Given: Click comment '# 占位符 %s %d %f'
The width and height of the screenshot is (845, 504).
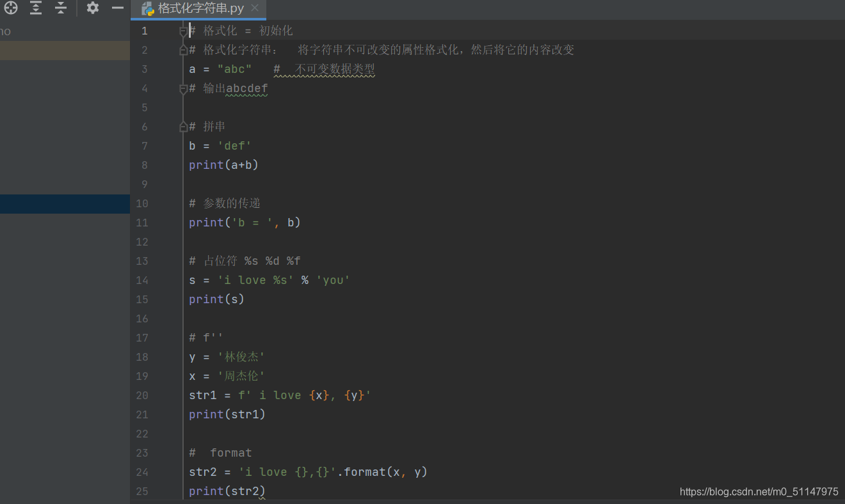Looking at the screenshot, I should click(x=245, y=261).
